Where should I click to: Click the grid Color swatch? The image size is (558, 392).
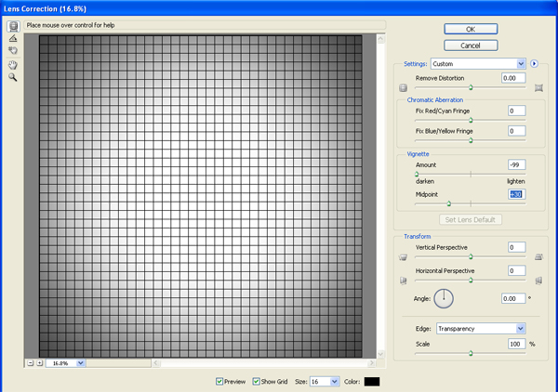coord(372,382)
